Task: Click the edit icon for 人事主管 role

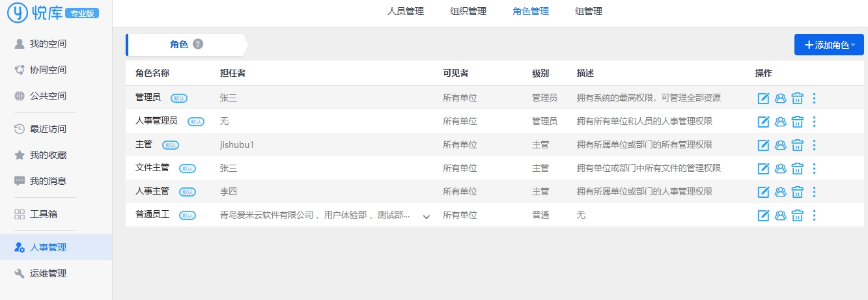Action: 764,192
